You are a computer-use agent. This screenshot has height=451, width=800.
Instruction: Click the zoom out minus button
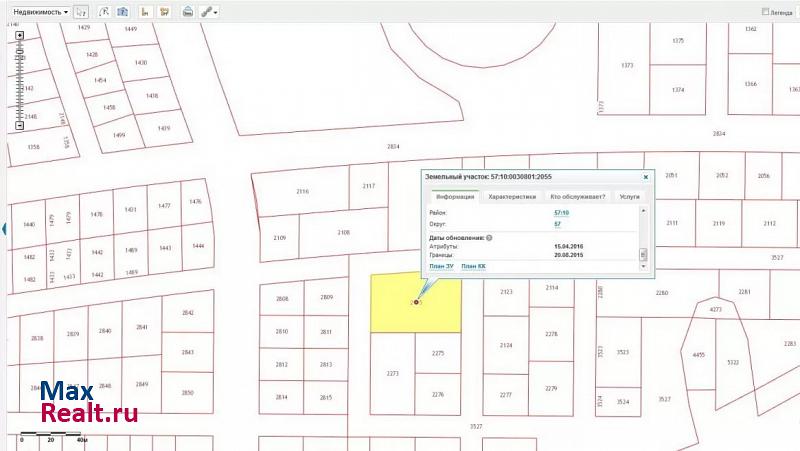pyautogui.click(x=19, y=126)
